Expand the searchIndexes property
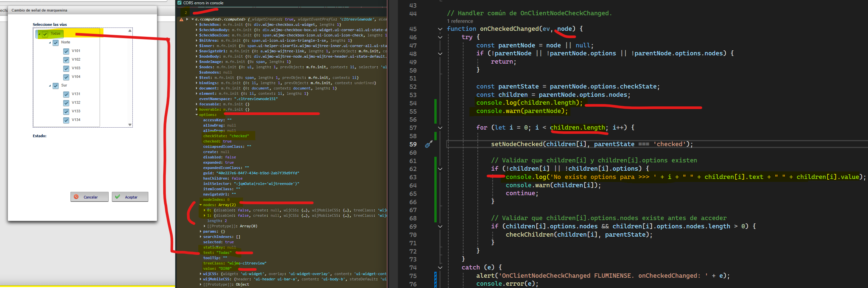 click(x=201, y=237)
